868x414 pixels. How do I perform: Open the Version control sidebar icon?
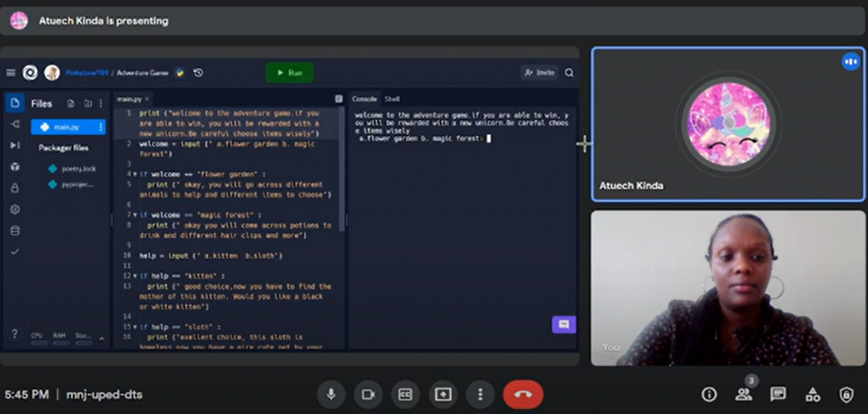[15, 124]
